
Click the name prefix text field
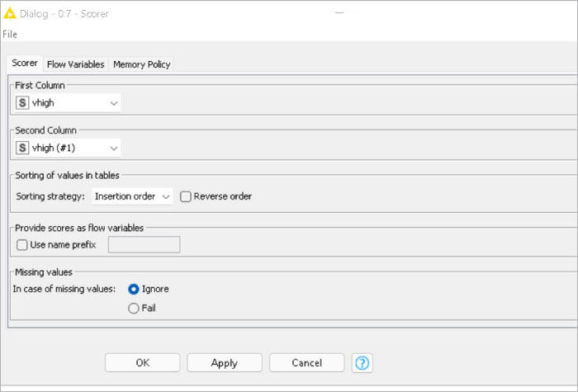click(144, 244)
